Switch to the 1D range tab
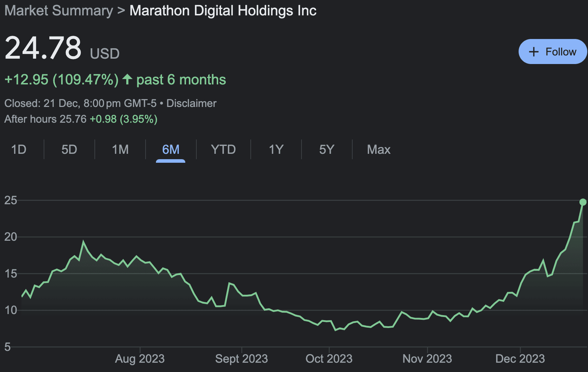Screen dimensions: 588x372 coord(19,150)
